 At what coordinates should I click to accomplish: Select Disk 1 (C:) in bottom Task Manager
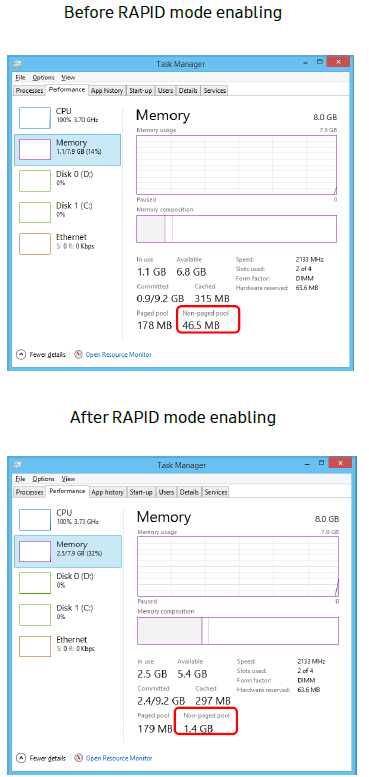pyautogui.click(x=68, y=614)
